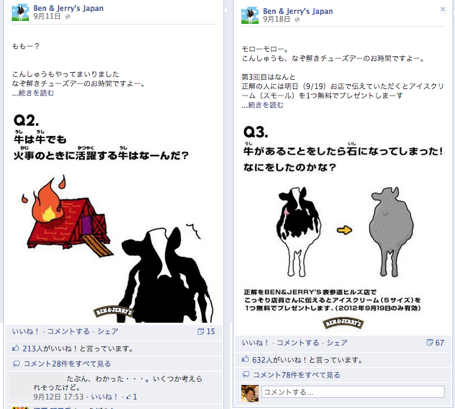The image size is (455, 409).
Task: Click the share count icon showing 15
Action: (x=201, y=331)
